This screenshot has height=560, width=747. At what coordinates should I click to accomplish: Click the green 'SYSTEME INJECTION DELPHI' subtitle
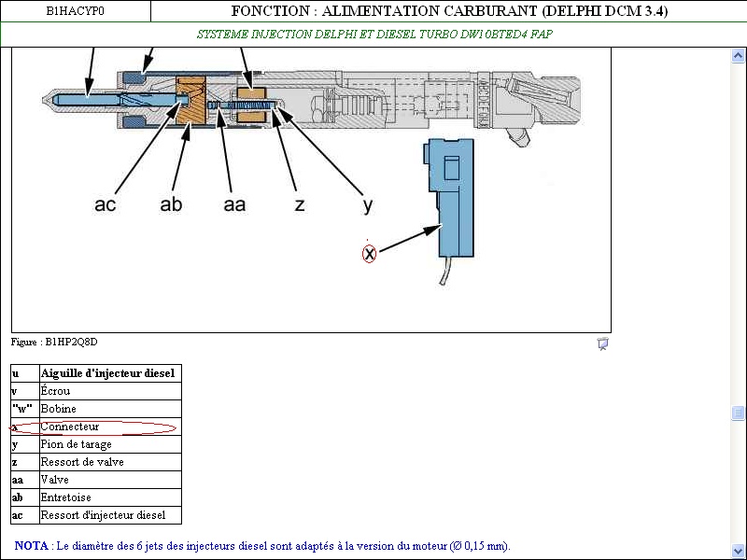click(x=374, y=35)
